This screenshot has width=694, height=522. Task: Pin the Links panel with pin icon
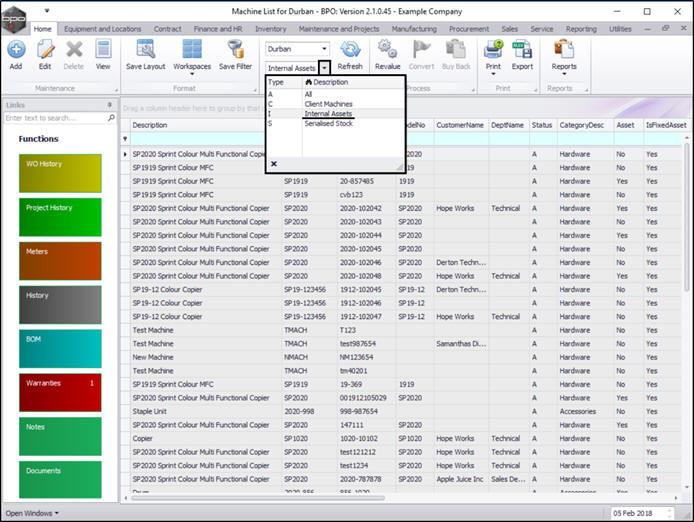pos(109,105)
